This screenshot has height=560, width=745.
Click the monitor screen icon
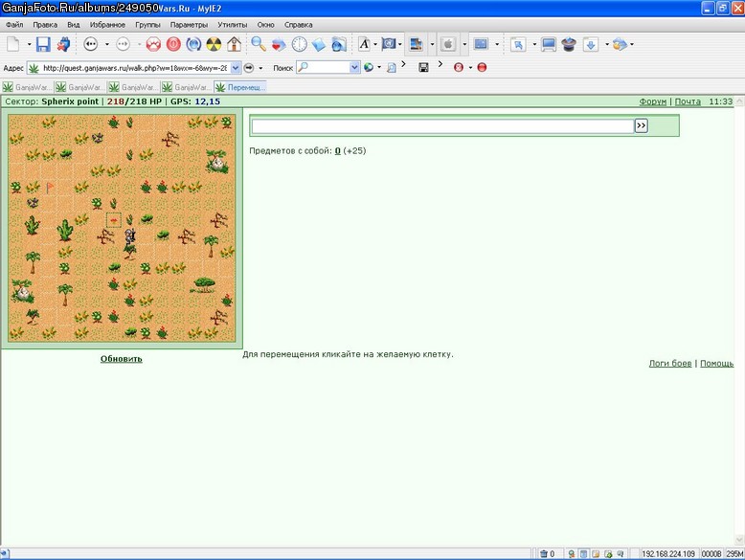[549, 44]
